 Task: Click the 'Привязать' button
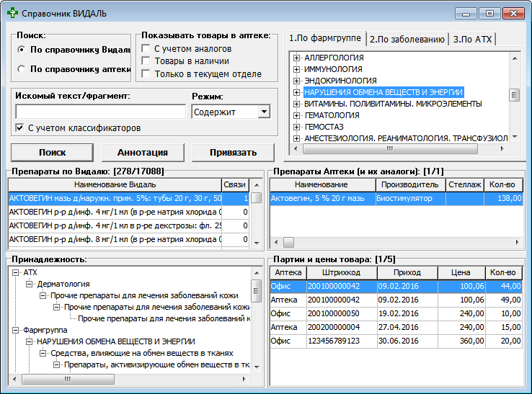[233, 153]
